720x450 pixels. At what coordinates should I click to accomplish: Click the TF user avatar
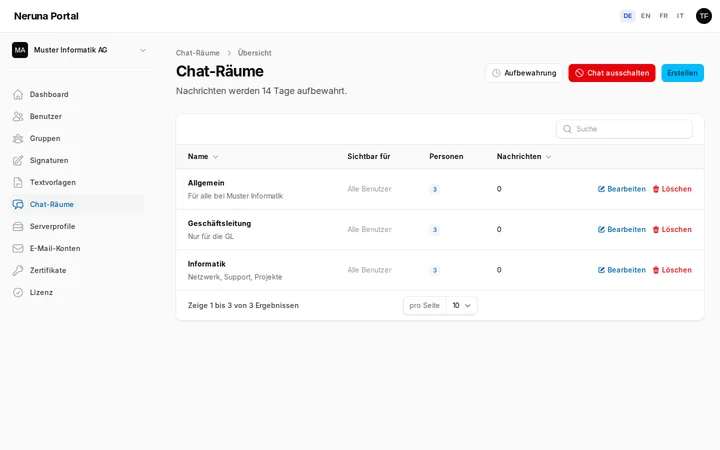pyautogui.click(x=703, y=16)
